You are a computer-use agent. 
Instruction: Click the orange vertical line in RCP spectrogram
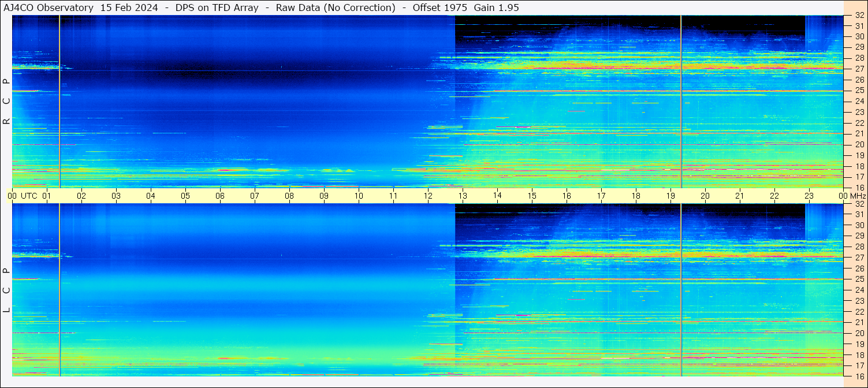point(59,102)
